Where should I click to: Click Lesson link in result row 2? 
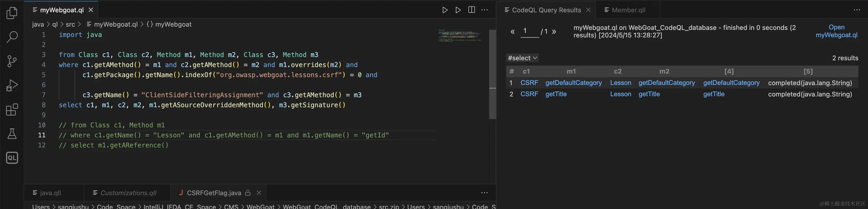click(x=621, y=94)
